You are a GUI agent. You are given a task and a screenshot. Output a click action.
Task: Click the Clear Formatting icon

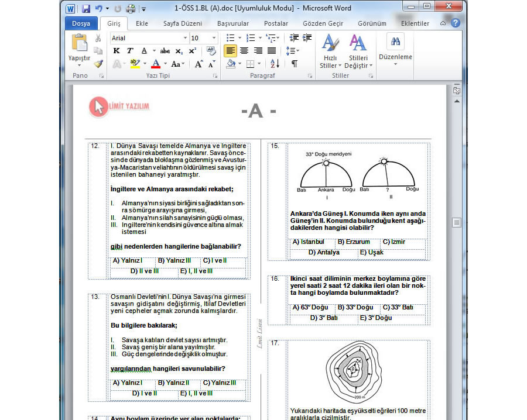(212, 51)
